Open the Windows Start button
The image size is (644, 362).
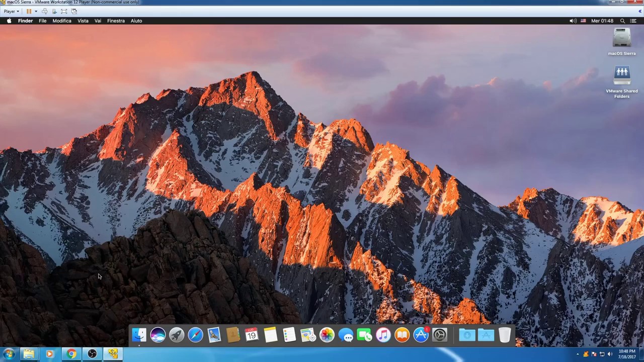(9, 354)
